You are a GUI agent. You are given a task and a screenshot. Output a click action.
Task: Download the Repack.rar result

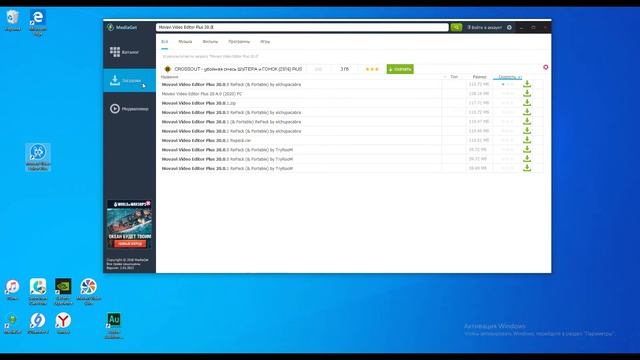tap(527, 140)
